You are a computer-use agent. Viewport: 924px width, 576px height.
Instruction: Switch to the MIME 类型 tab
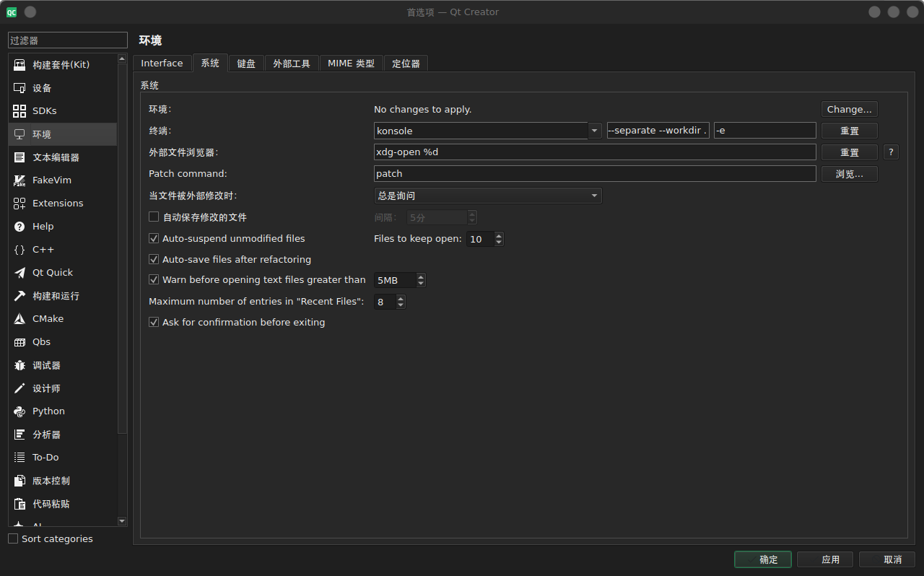point(351,64)
